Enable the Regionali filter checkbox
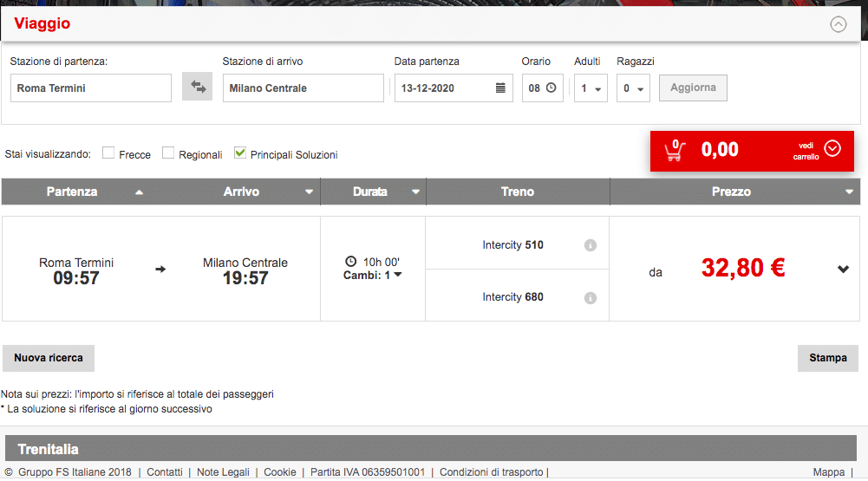The image size is (868, 481). coord(168,153)
